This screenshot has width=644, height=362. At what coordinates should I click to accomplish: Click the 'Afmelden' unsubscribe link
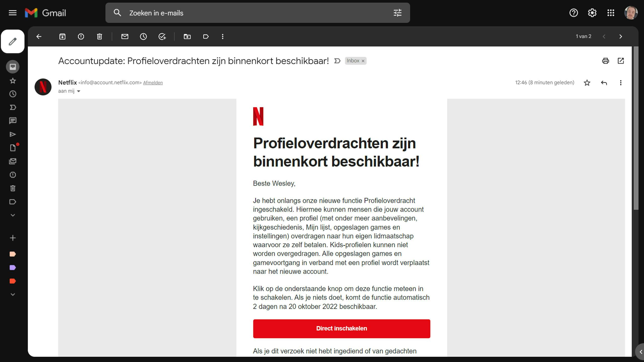coord(153,83)
